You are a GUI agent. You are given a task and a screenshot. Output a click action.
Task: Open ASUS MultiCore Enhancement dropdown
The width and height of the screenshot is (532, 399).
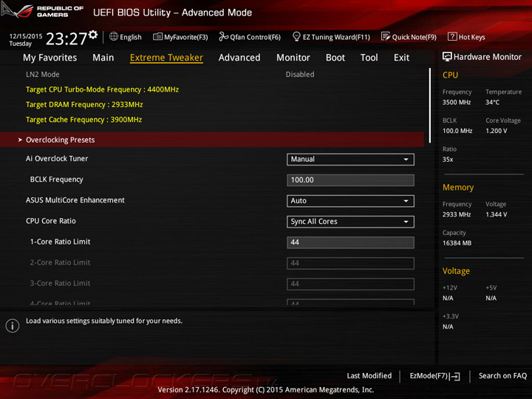coord(350,201)
